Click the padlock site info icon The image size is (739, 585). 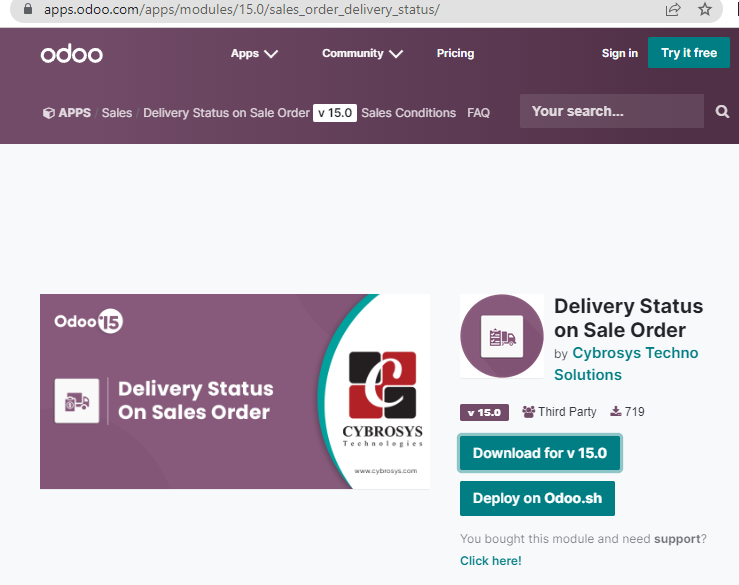coord(28,9)
